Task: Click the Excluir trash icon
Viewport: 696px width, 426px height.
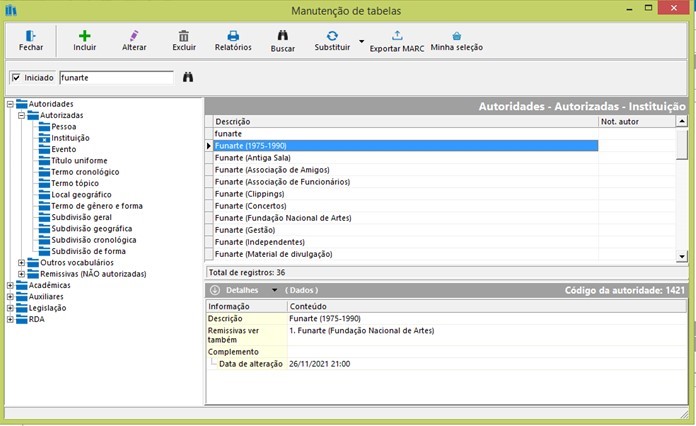Action: coord(183,35)
